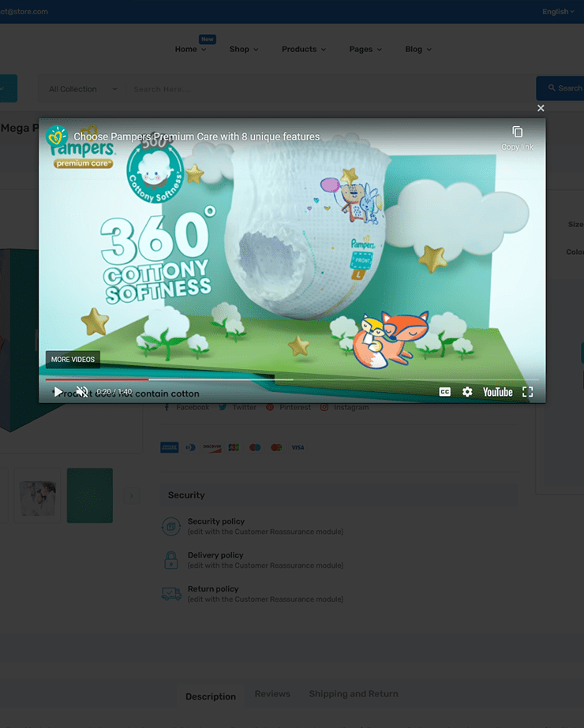Image resolution: width=584 pixels, height=728 pixels.
Task: Click the Search Here input field
Action: [x=330, y=89]
